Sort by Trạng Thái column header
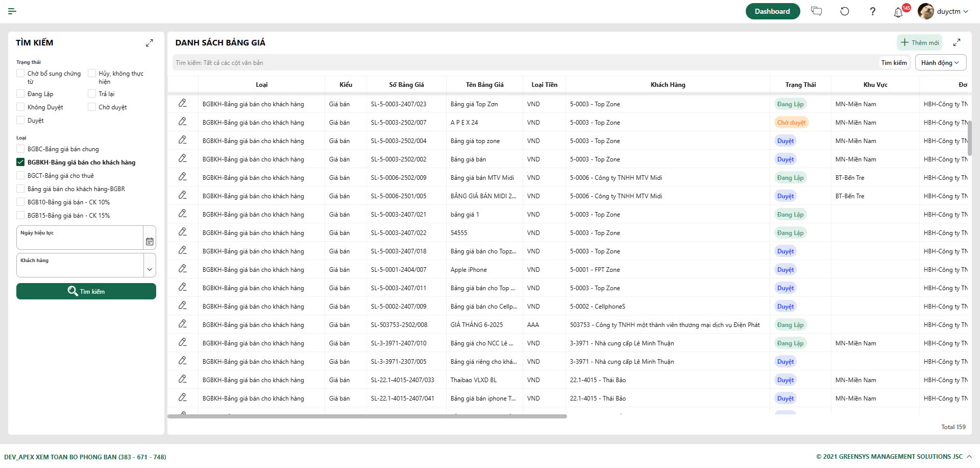The image size is (980, 468). click(x=800, y=84)
